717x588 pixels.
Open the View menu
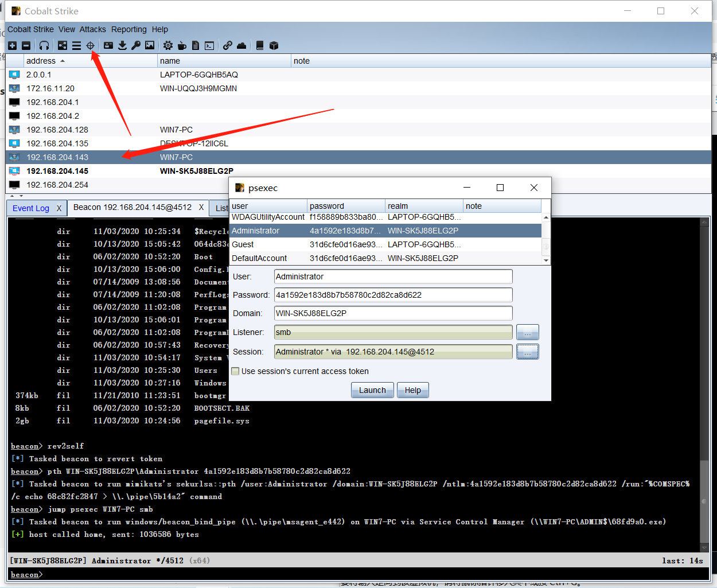(67, 29)
